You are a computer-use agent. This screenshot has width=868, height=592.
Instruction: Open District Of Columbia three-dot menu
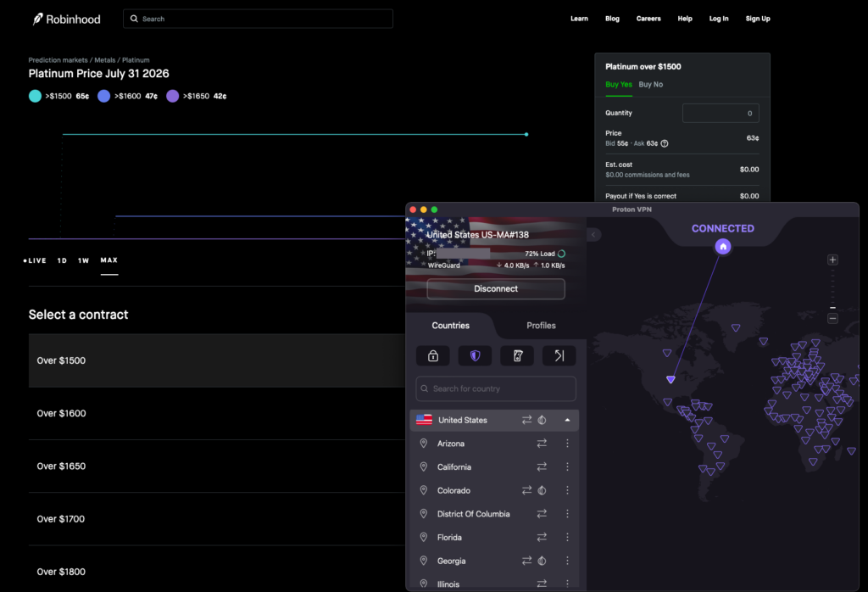(567, 514)
